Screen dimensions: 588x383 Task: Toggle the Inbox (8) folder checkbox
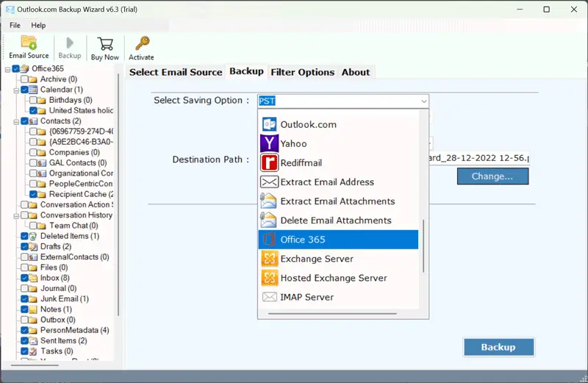coord(25,279)
